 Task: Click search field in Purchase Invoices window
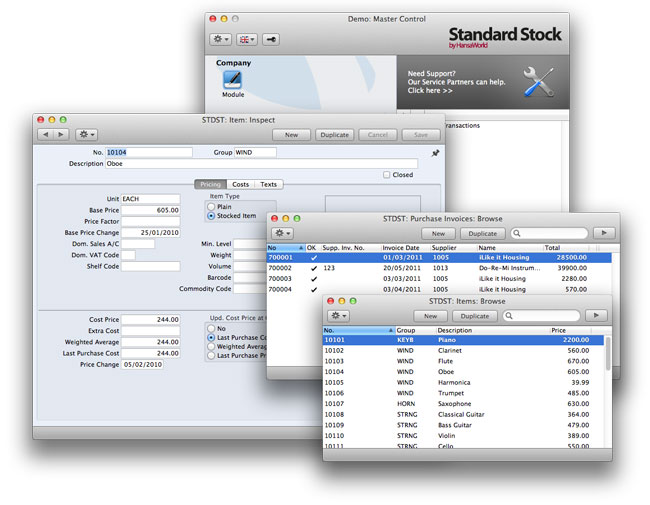point(549,233)
